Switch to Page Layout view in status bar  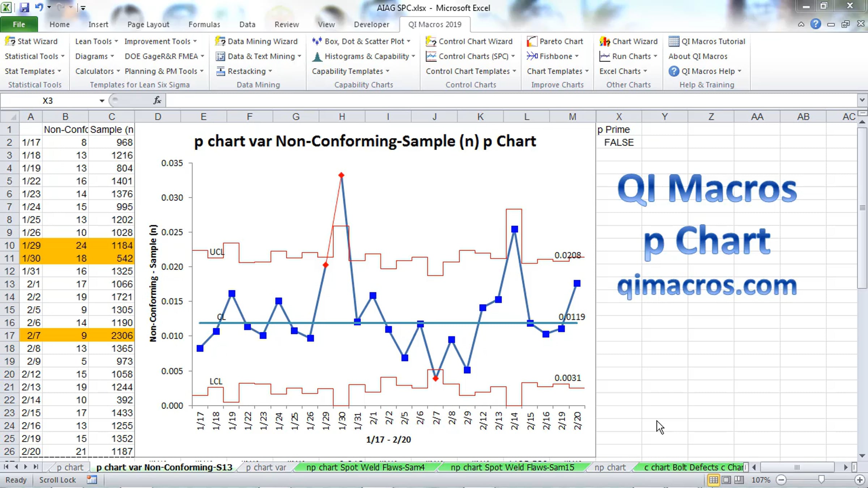[x=726, y=480]
